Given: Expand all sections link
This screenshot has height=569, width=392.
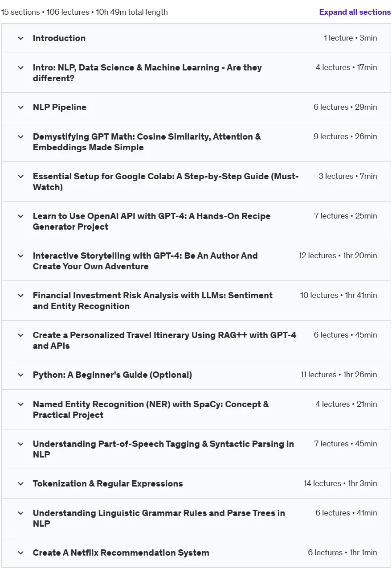Looking at the screenshot, I should (355, 12).
